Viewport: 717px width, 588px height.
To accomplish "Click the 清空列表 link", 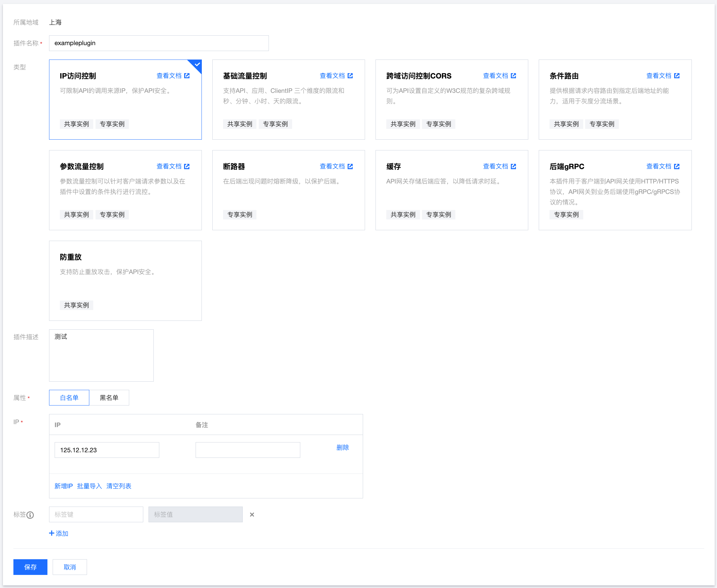I will [x=119, y=486].
